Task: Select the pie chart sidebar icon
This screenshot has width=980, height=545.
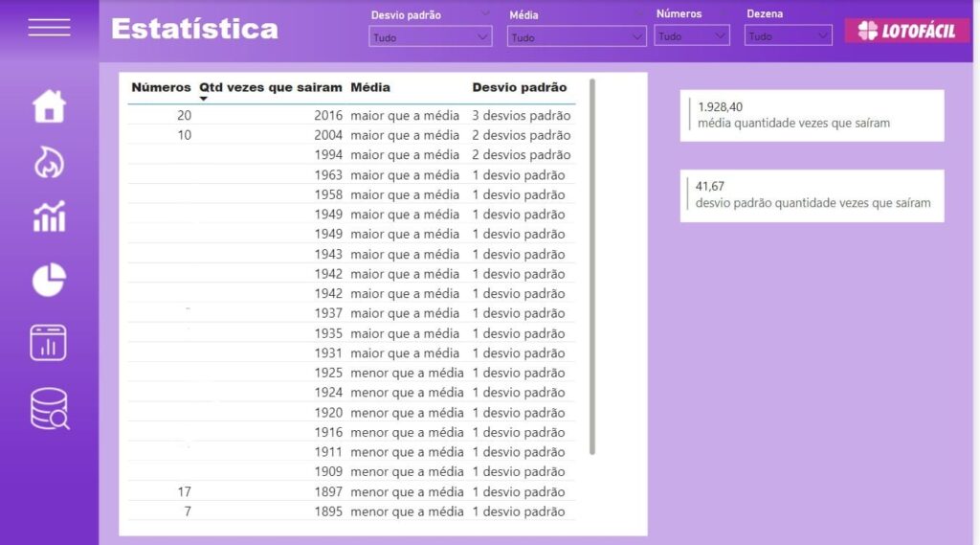Action: tap(49, 280)
